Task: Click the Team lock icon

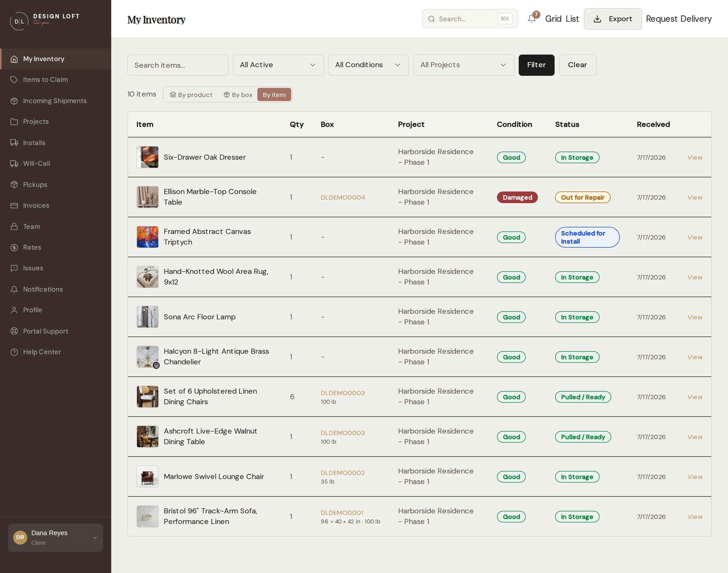Action: pos(14,226)
